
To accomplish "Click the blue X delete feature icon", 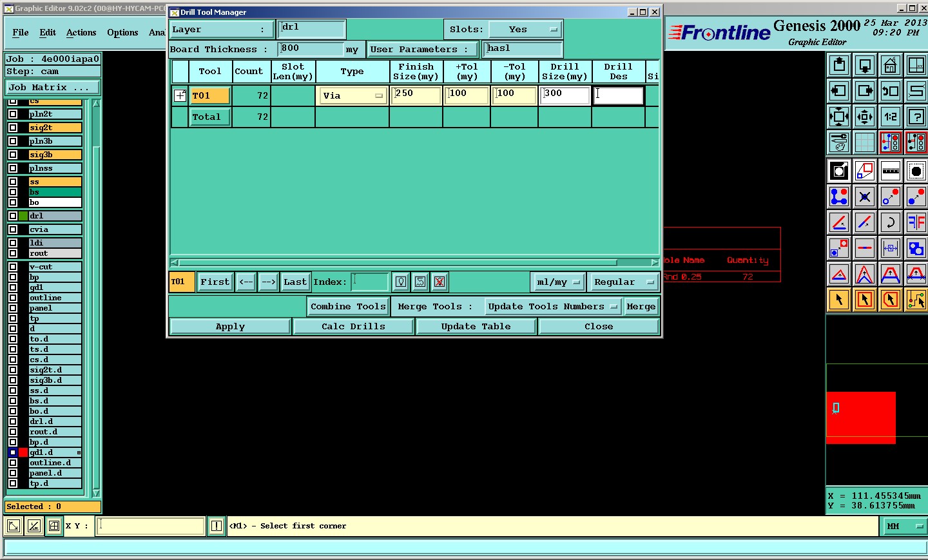I will click(x=865, y=197).
